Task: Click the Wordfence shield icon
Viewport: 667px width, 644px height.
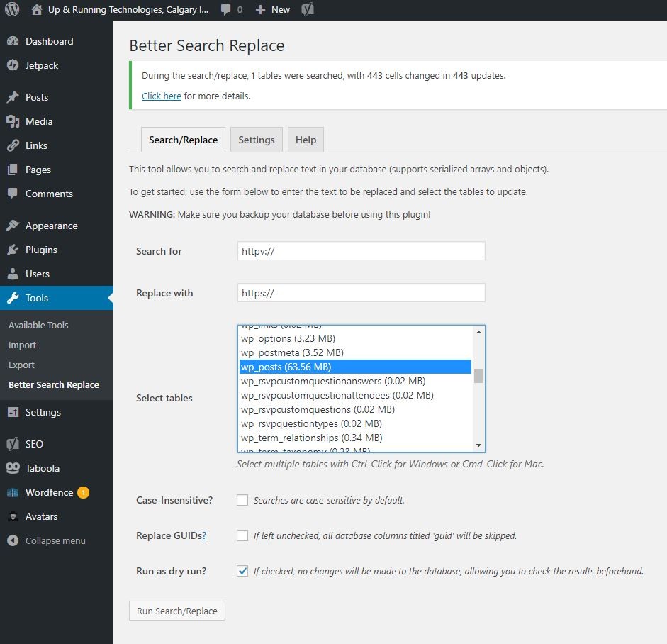Action: click(13, 492)
